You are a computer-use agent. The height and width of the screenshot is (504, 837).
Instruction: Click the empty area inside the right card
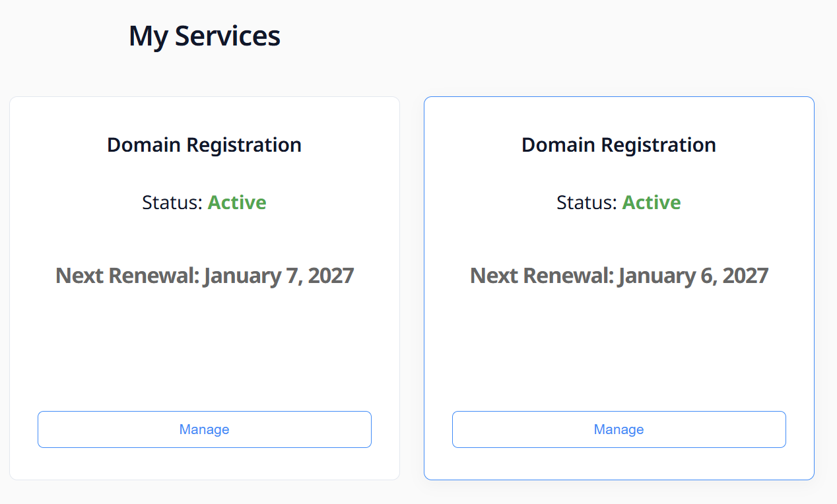(619, 350)
